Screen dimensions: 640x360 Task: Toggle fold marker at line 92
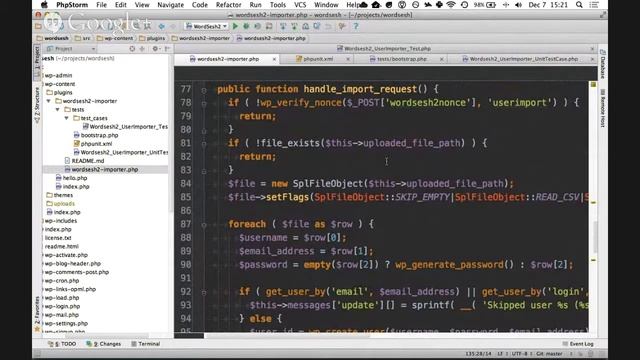pos(204,292)
